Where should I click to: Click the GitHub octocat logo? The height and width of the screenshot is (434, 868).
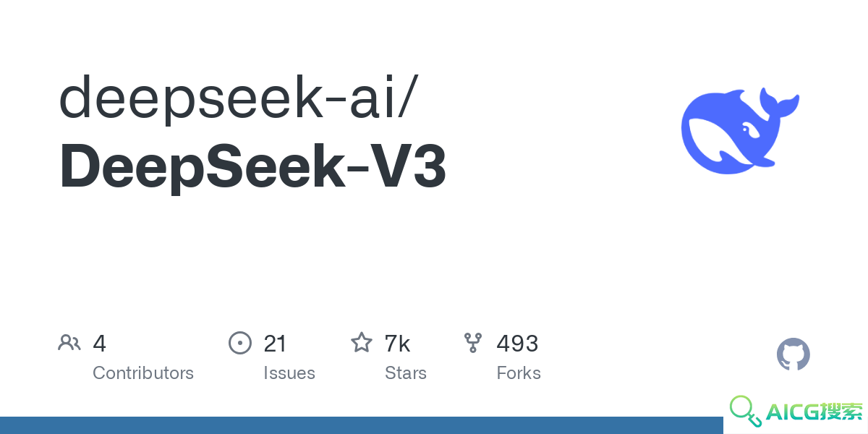coord(793,355)
